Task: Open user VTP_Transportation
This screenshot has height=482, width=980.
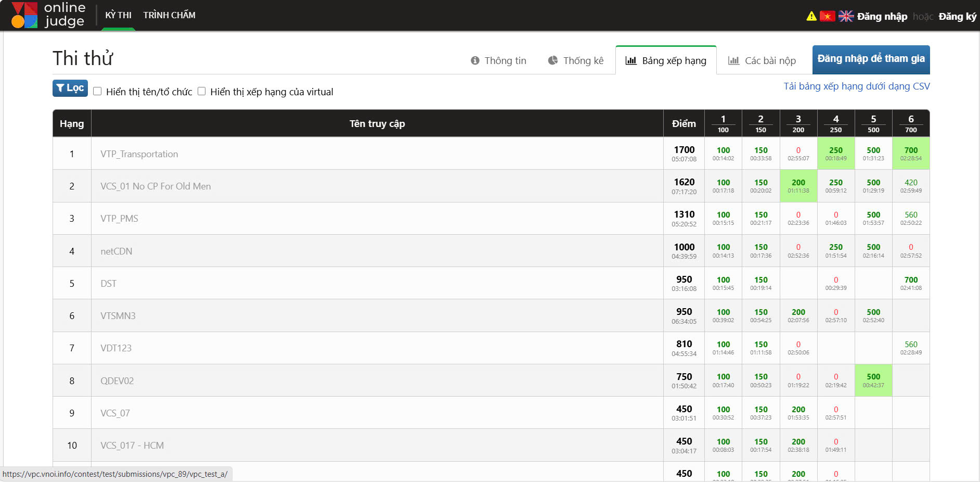Action: pos(139,154)
